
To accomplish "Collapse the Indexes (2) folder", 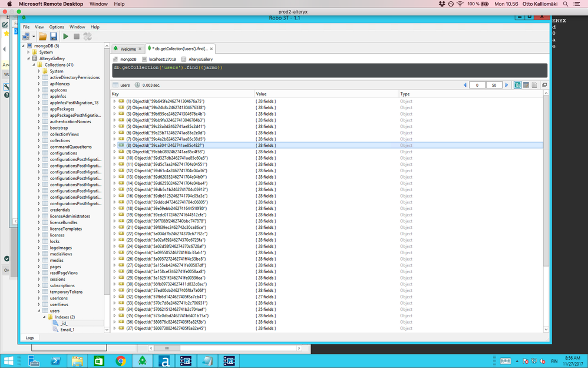I will (x=44, y=317).
